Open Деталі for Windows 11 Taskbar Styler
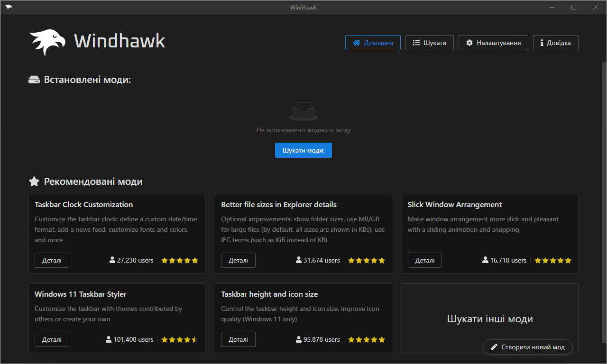The width and height of the screenshot is (607, 364). pyautogui.click(x=52, y=339)
